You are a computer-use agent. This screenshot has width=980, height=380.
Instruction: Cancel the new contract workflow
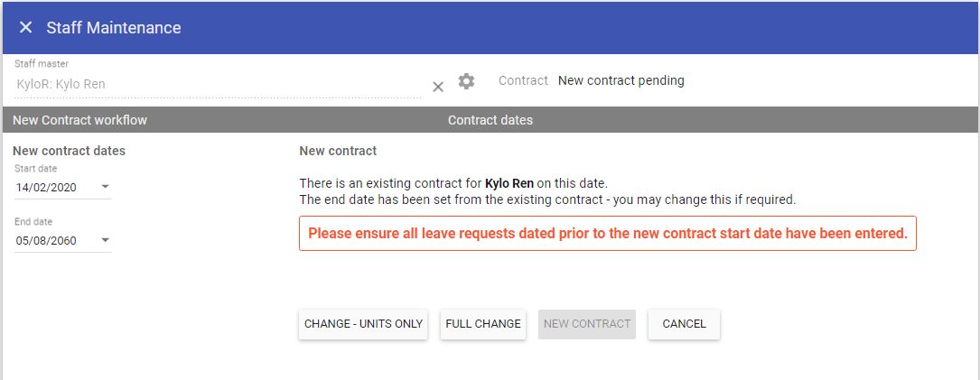tap(684, 324)
